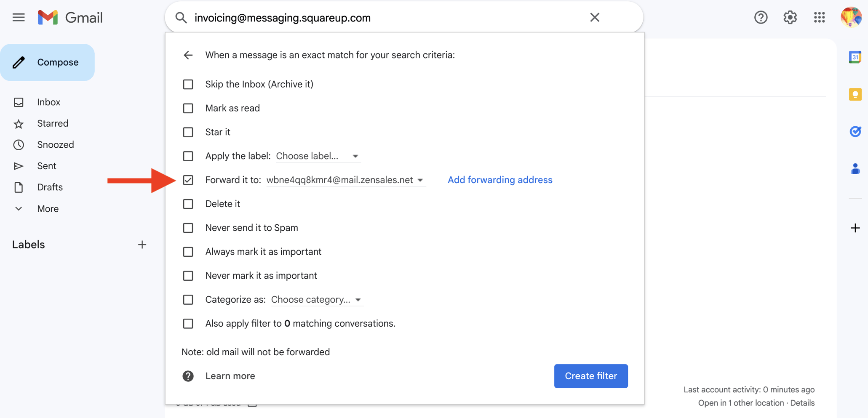This screenshot has height=418, width=868.
Task: Tick the Categorize as checkbox
Action: [x=188, y=300]
